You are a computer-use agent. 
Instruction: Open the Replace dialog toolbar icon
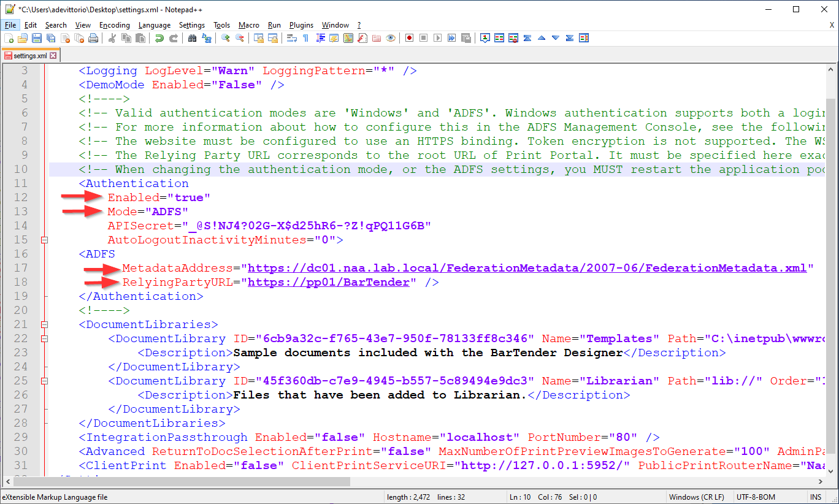[x=207, y=38]
